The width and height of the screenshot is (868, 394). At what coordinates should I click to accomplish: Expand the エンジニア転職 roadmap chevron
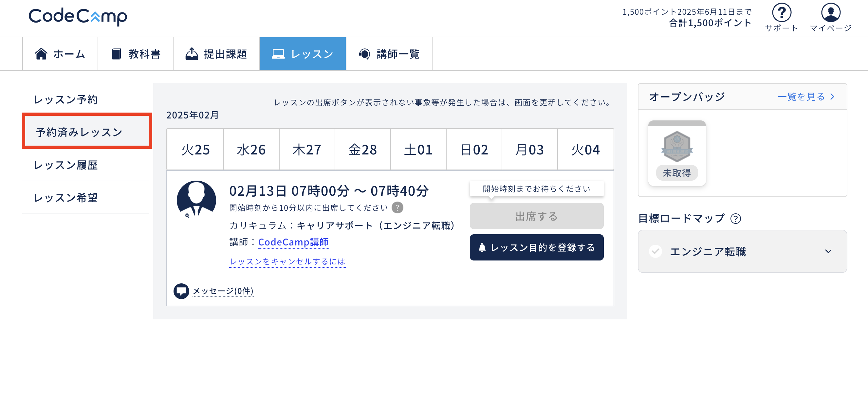tap(828, 251)
